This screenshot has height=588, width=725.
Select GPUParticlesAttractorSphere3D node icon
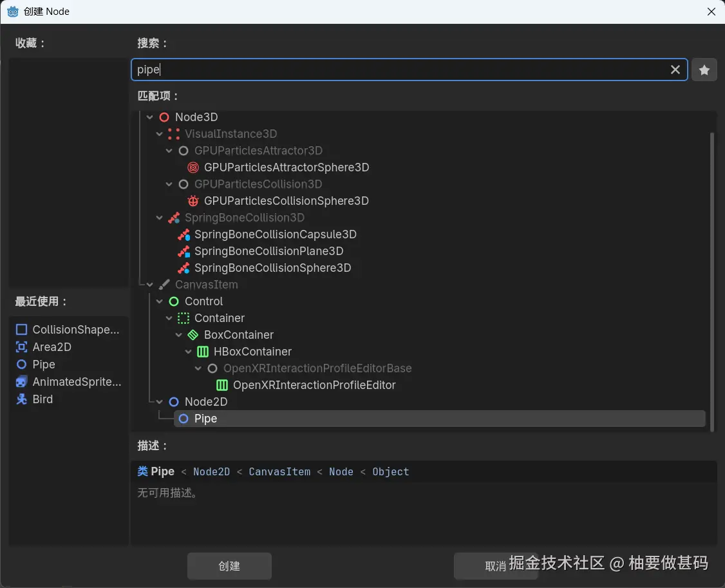pyautogui.click(x=193, y=167)
